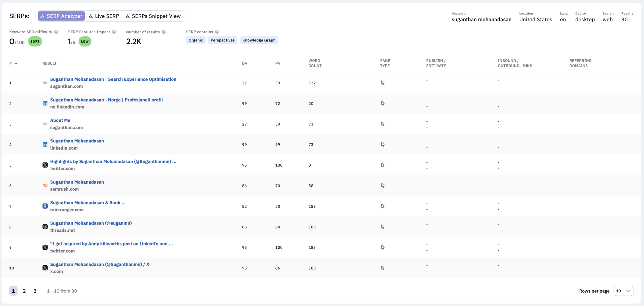Click the LinkedIn favicon beside the Norge profile result
This screenshot has height=306, width=644.
[45, 103]
